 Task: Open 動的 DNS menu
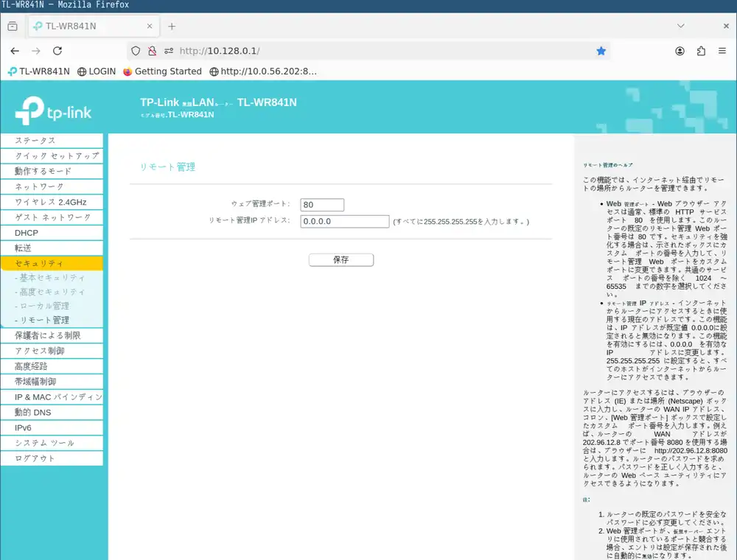(x=52, y=413)
